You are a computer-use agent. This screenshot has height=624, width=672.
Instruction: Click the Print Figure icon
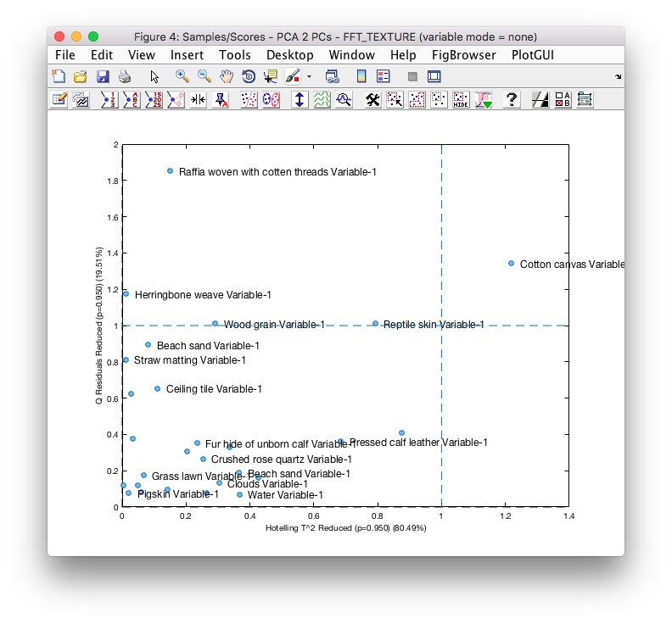click(124, 76)
